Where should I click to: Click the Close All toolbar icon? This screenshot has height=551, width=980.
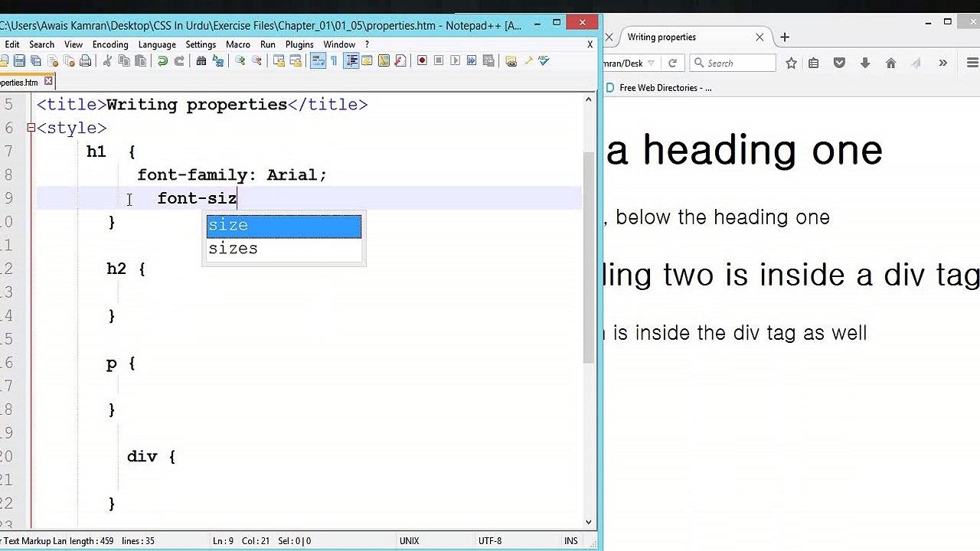point(69,60)
